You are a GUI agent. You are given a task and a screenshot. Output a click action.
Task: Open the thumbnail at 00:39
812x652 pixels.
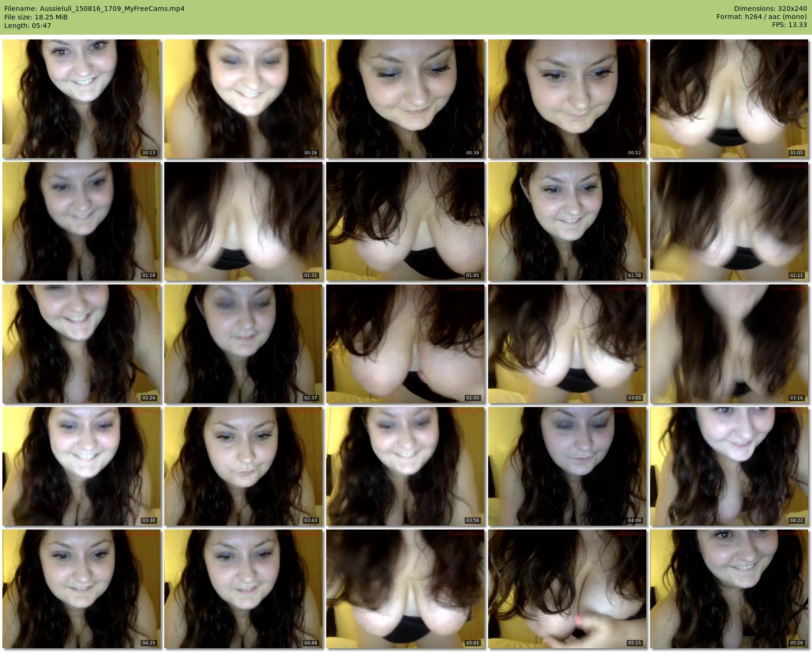[406, 99]
